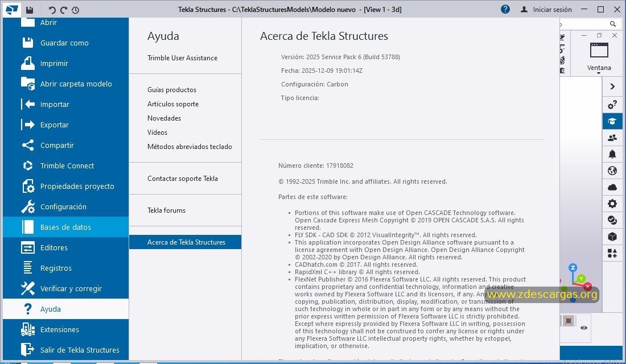Click the Fecha: 2025-12-09 text
Viewport: 626px width, 364px height.
pos(322,71)
